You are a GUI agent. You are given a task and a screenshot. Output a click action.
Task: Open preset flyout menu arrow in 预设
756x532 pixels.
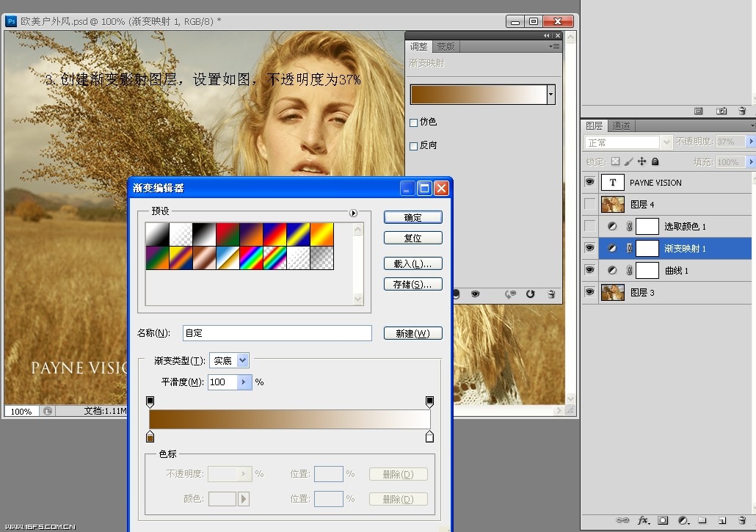click(x=353, y=213)
